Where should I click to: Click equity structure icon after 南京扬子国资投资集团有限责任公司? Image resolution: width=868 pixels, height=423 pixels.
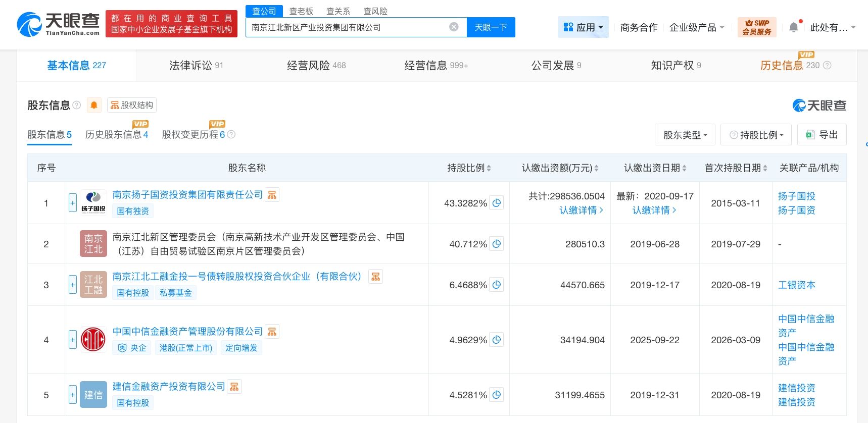click(272, 195)
